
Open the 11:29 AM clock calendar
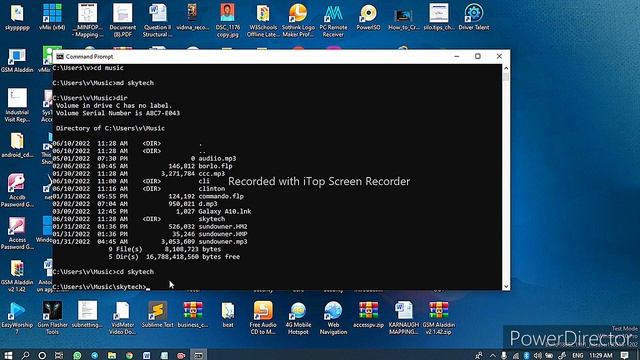[x=601, y=356]
